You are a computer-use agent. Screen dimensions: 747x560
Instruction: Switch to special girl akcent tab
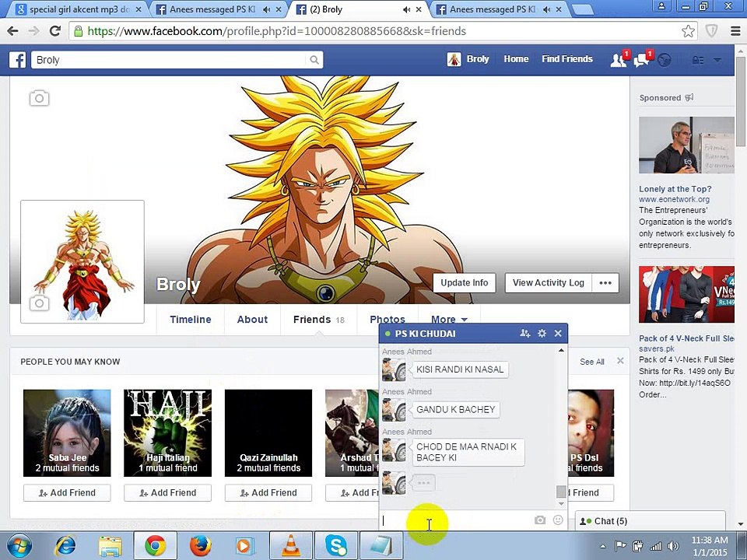point(79,9)
